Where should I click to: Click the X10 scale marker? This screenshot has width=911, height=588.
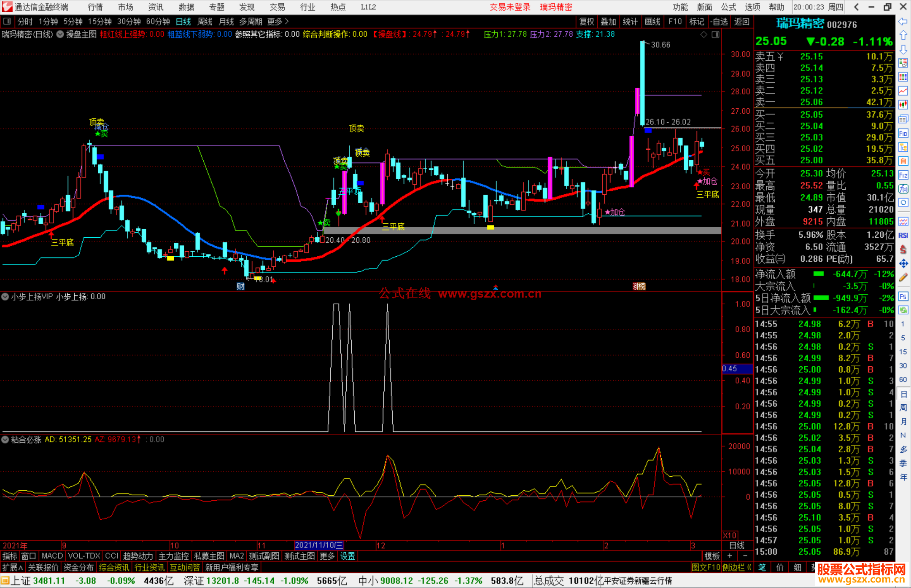[730, 535]
